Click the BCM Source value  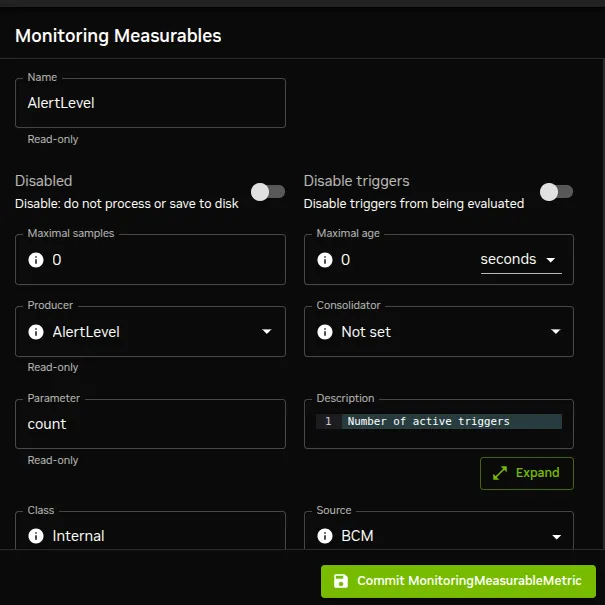[x=357, y=536]
